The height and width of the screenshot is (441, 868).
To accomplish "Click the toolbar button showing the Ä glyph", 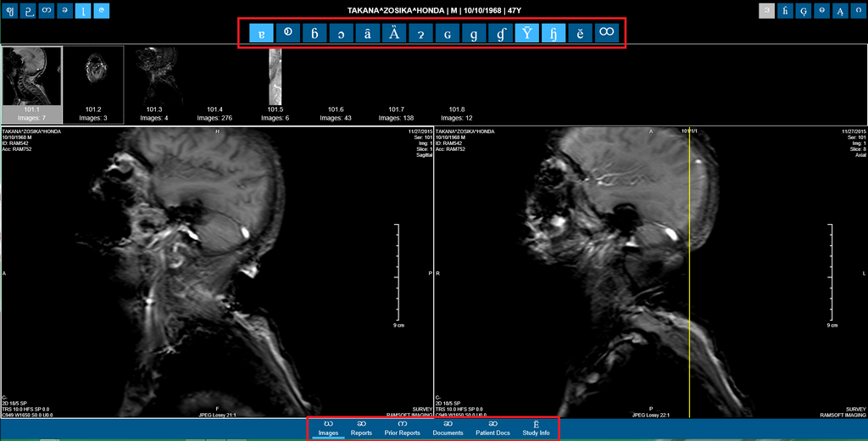I will pyautogui.click(x=394, y=33).
